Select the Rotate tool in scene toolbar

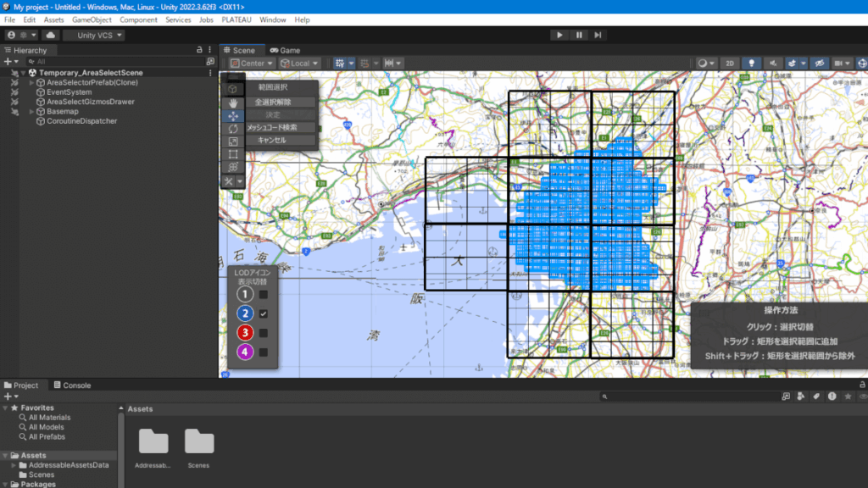pyautogui.click(x=233, y=128)
